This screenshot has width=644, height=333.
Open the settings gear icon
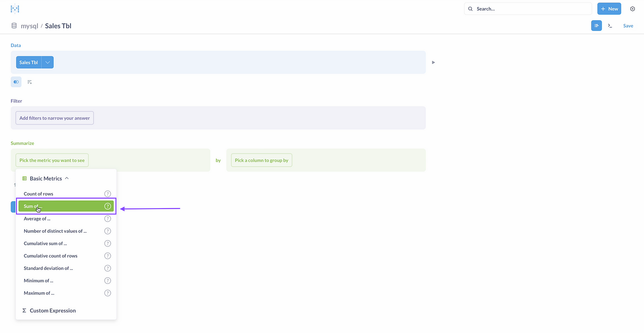[632, 9]
